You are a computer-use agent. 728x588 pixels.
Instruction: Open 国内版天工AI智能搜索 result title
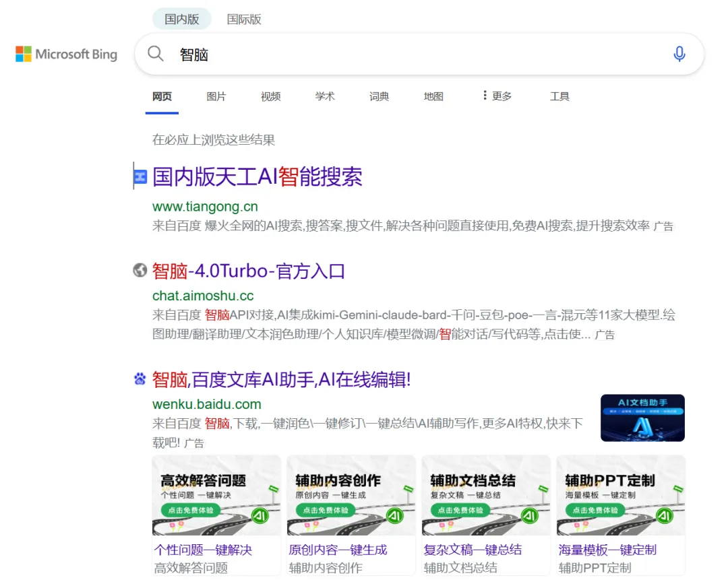point(257,177)
